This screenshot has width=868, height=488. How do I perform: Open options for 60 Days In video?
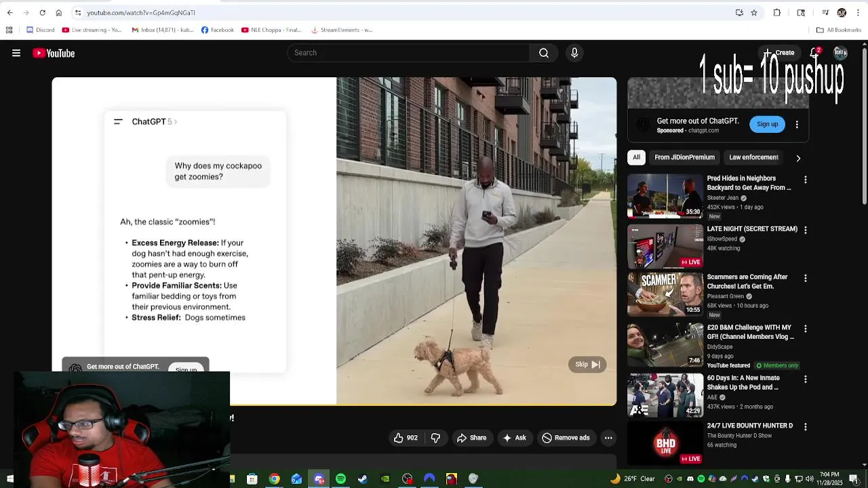coord(806,380)
